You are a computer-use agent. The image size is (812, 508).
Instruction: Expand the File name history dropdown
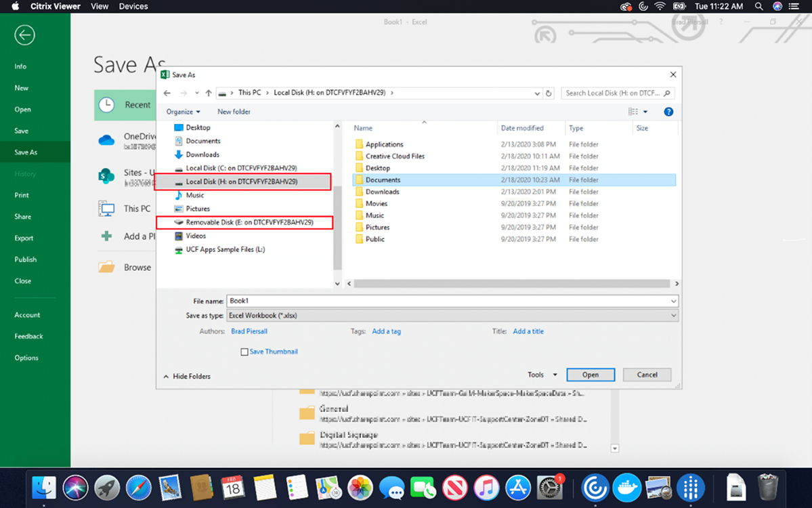[673, 301]
